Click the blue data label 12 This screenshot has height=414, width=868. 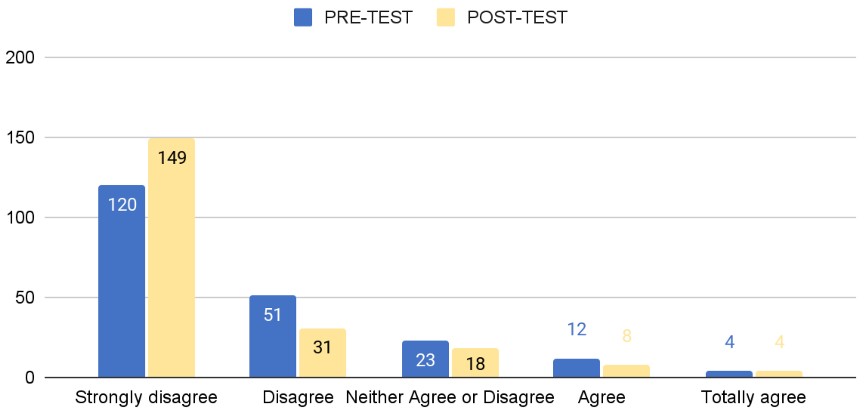click(x=577, y=329)
